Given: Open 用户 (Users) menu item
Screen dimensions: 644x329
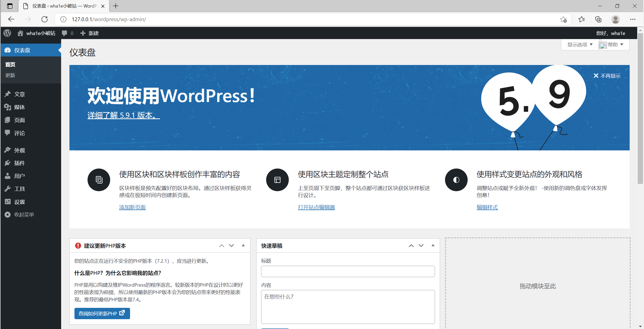Looking at the screenshot, I should [x=19, y=176].
